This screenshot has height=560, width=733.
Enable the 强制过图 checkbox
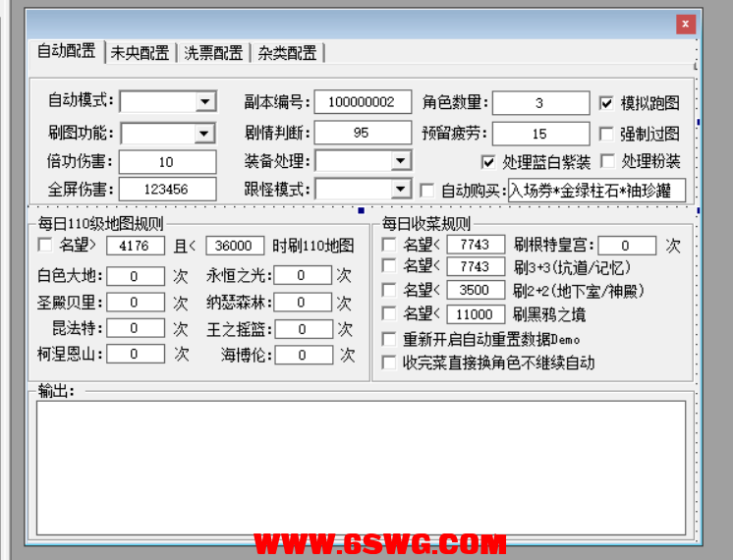606,135
